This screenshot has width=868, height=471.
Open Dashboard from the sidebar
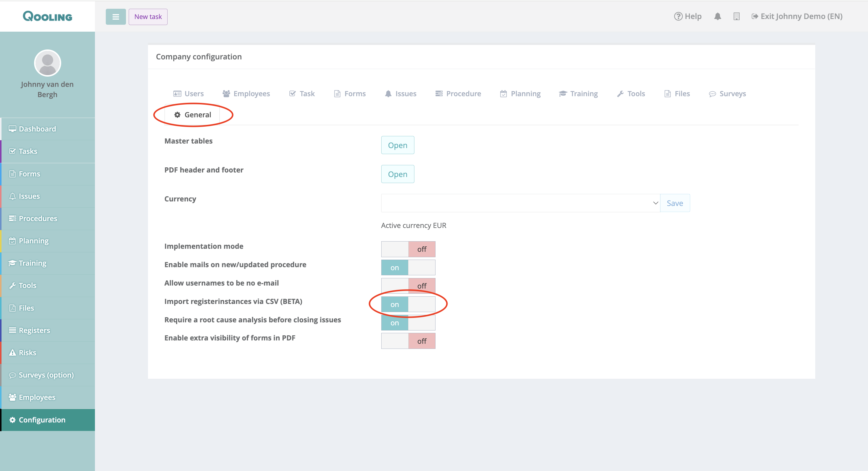37,129
